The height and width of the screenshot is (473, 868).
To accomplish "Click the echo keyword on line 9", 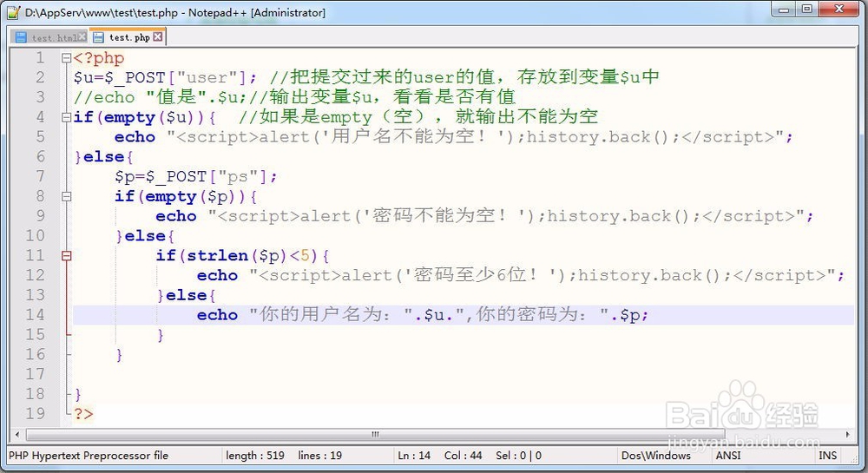I will [176, 216].
